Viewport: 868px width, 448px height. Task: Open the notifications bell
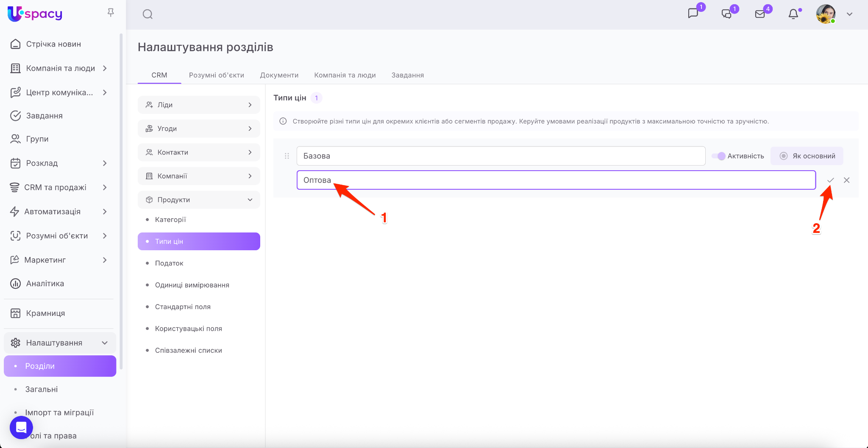coord(793,14)
